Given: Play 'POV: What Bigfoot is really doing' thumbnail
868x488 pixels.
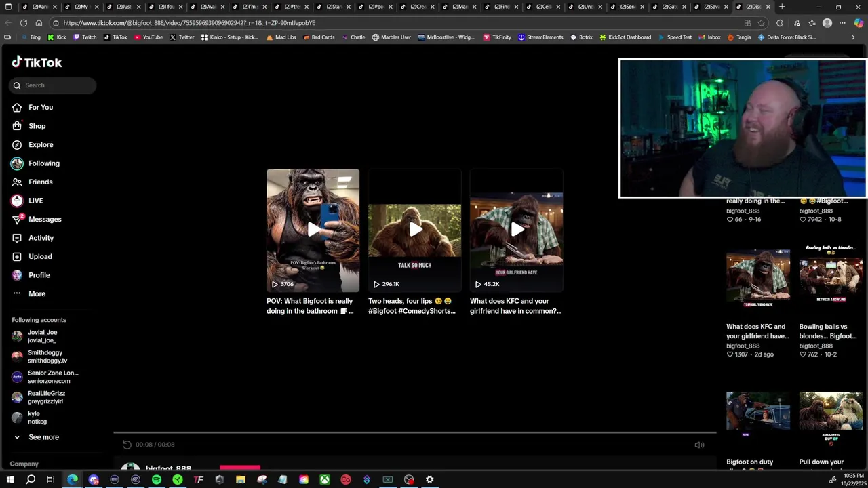Looking at the screenshot, I should pyautogui.click(x=313, y=230).
